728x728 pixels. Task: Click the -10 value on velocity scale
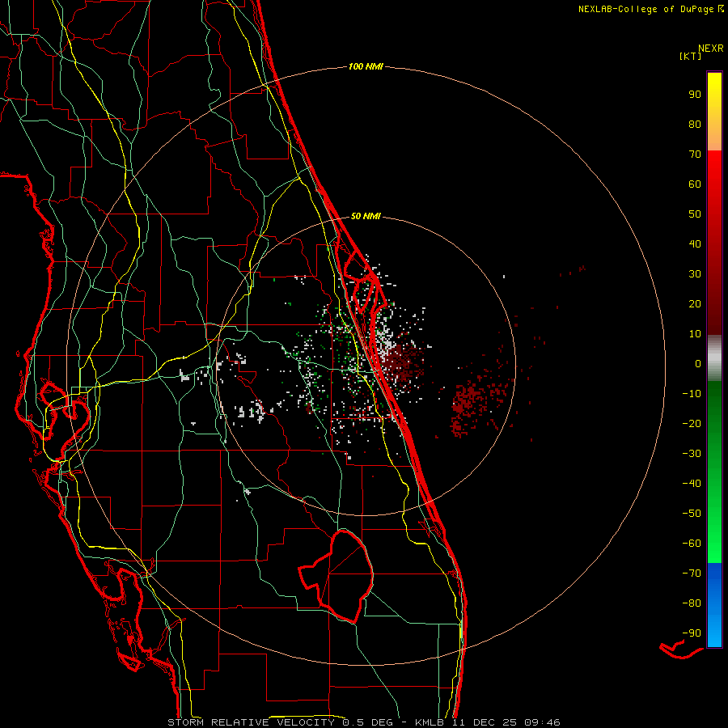(x=692, y=394)
